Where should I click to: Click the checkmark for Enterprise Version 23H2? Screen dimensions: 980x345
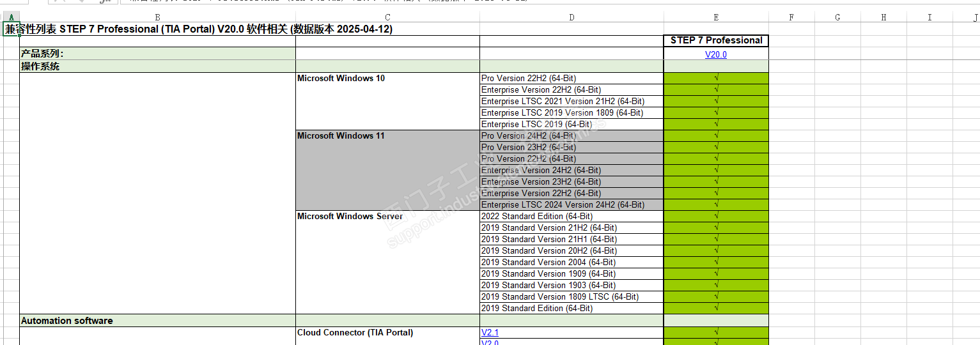pyautogui.click(x=716, y=182)
